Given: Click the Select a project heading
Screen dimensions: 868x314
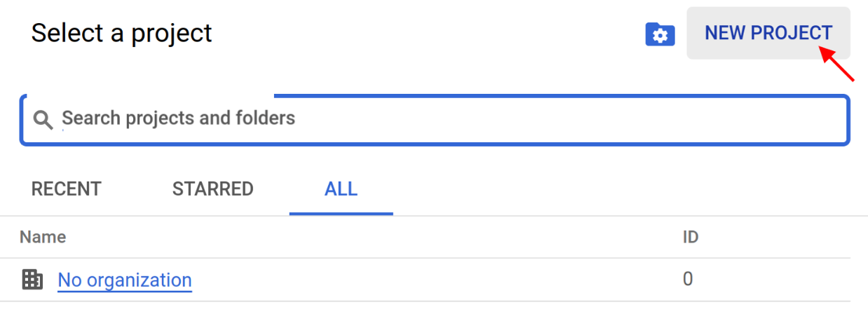Looking at the screenshot, I should coord(121,34).
